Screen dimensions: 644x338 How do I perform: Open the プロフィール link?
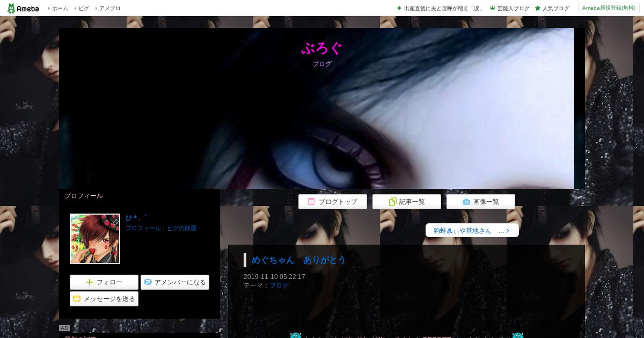(x=143, y=228)
